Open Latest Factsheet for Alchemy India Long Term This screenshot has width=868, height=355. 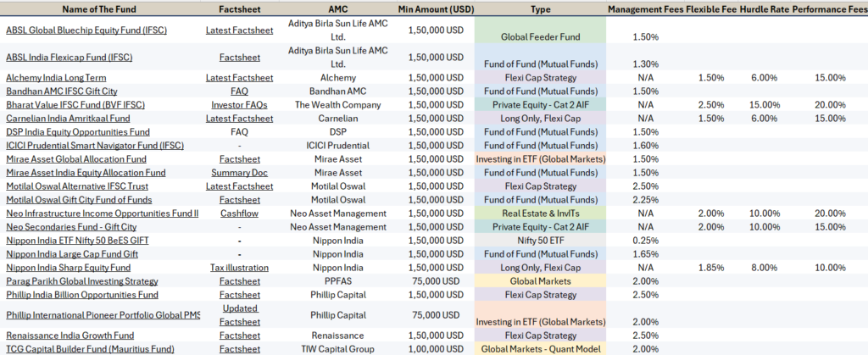[x=239, y=78]
